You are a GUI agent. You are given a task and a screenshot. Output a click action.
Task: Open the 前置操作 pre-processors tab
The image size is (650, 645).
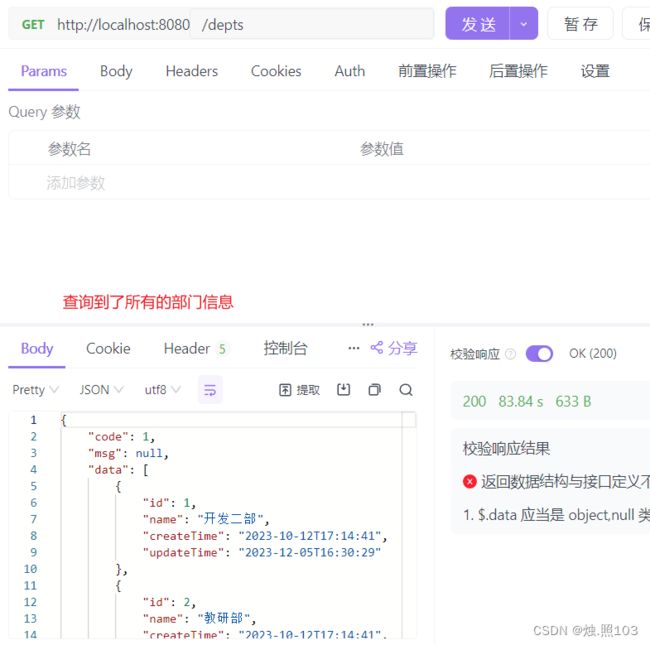[427, 71]
